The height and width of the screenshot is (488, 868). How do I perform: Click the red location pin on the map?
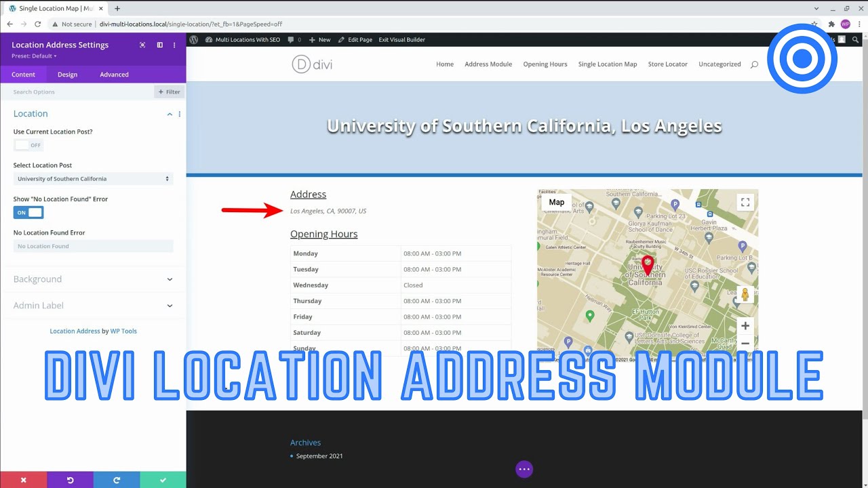[x=648, y=265]
